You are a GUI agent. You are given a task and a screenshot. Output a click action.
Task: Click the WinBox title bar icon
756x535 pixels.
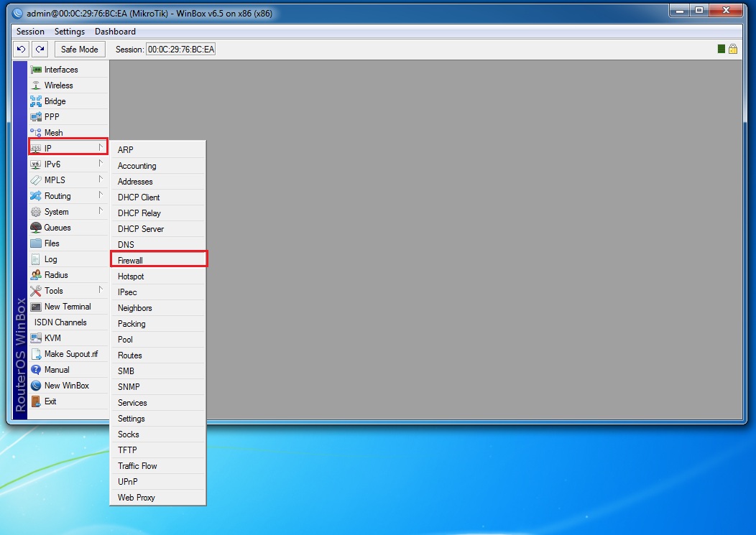pyautogui.click(x=18, y=14)
